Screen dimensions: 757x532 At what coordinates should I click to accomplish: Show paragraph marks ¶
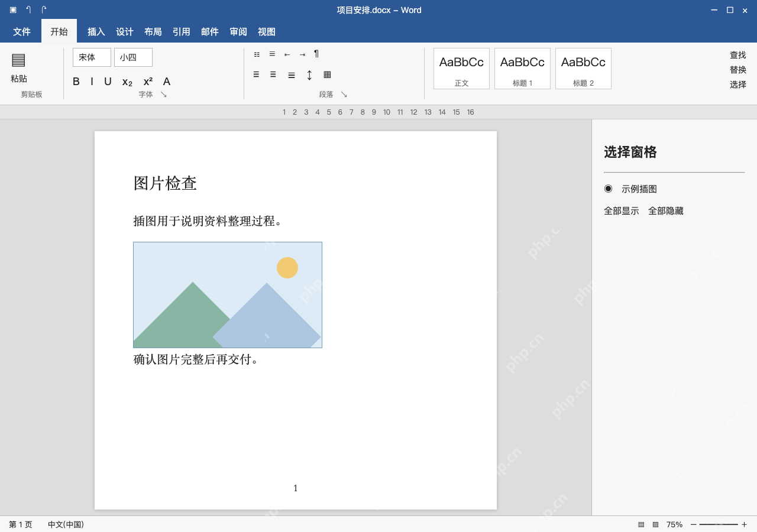coord(316,54)
